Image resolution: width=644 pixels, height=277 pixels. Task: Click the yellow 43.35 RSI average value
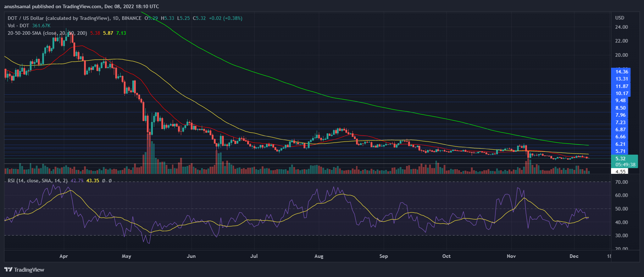(x=93, y=181)
